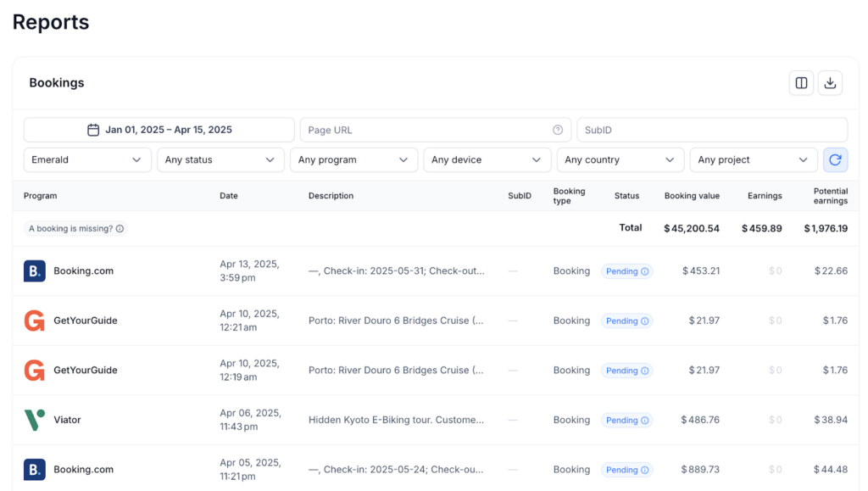Click info icon beside 'A booking is missing?'
This screenshot has height=491, width=868.
[x=120, y=229]
